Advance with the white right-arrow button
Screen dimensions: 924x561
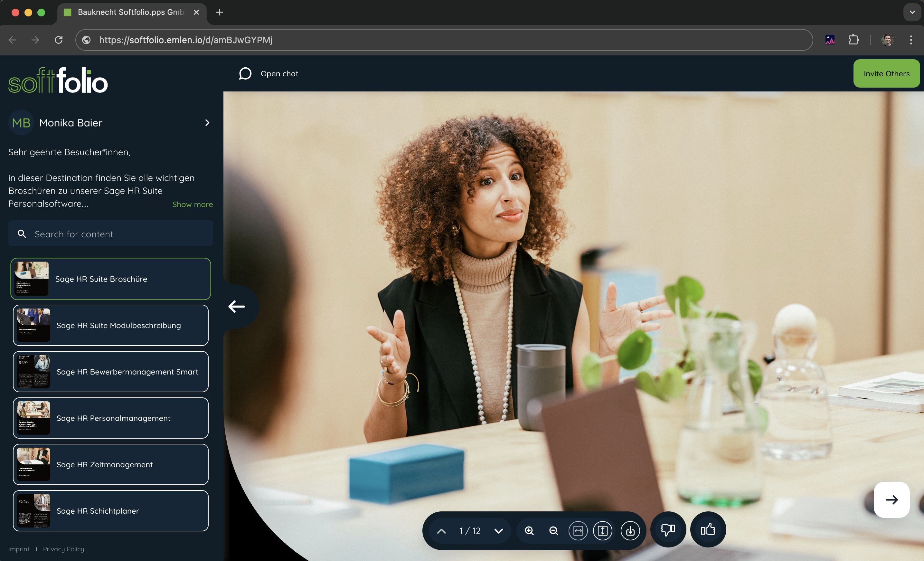(891, 499)
